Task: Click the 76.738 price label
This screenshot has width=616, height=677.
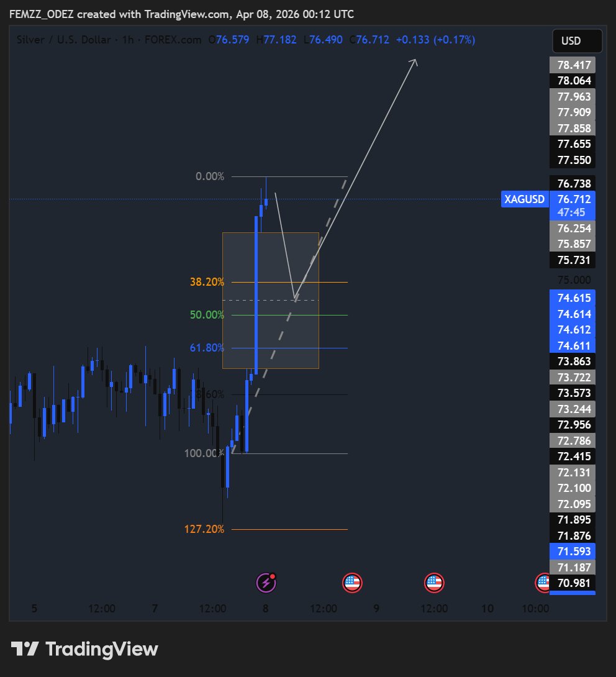Action: coord(573,183)
